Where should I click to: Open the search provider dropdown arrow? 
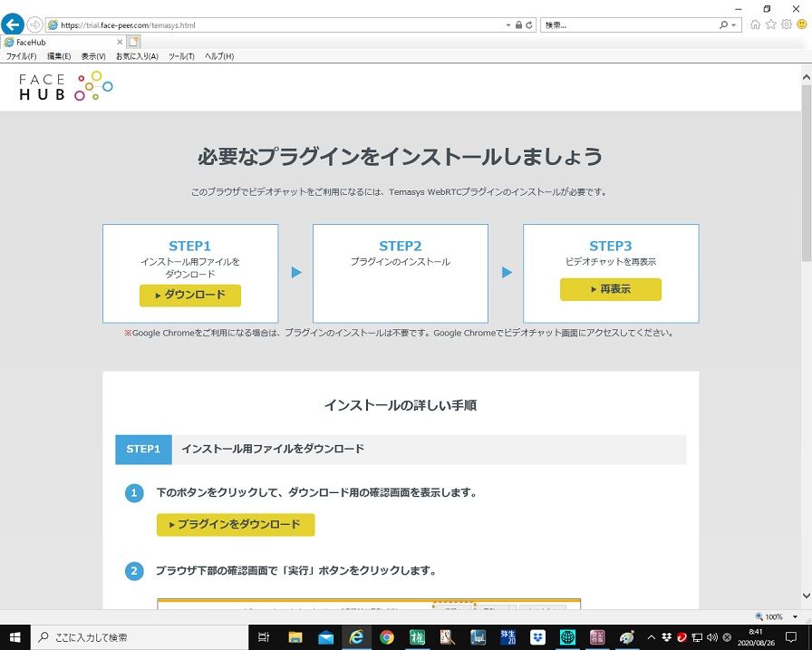734,24
